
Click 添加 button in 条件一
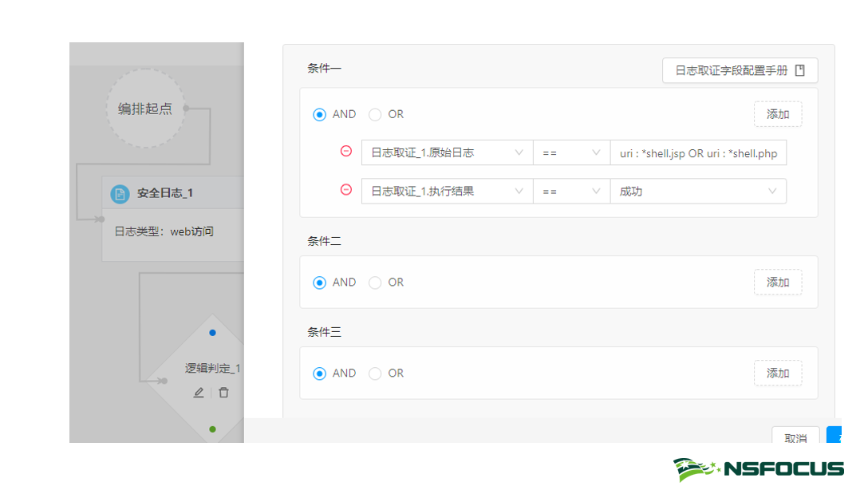point(778,114)
